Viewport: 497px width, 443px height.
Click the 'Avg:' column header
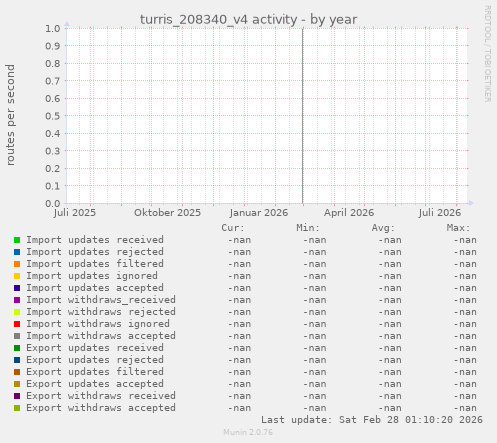[x=383, y=228]
